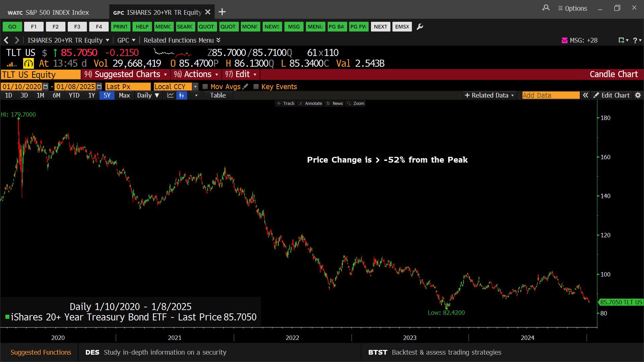Click the wrench icon in function bar

coord(420,27)
